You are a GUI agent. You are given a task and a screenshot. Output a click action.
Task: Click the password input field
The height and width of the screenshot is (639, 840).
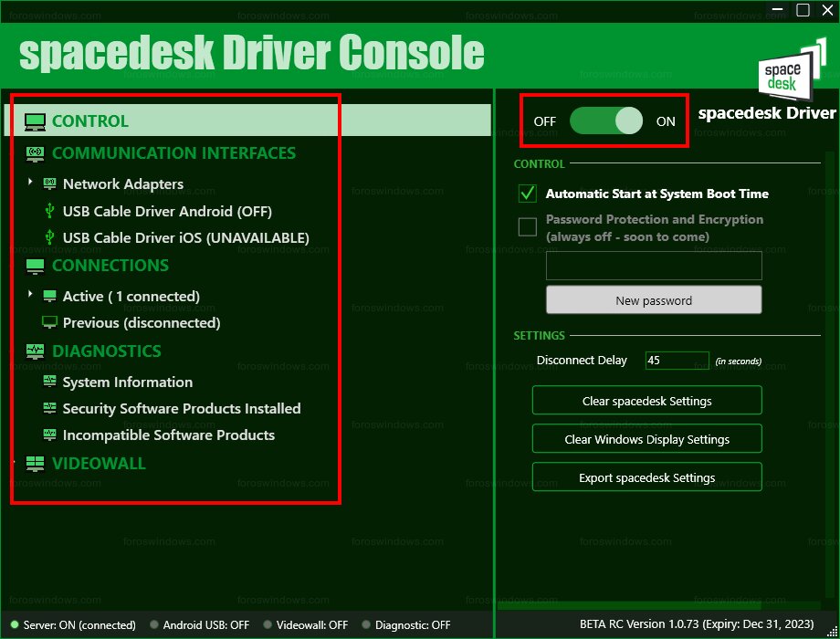point(654,265)
